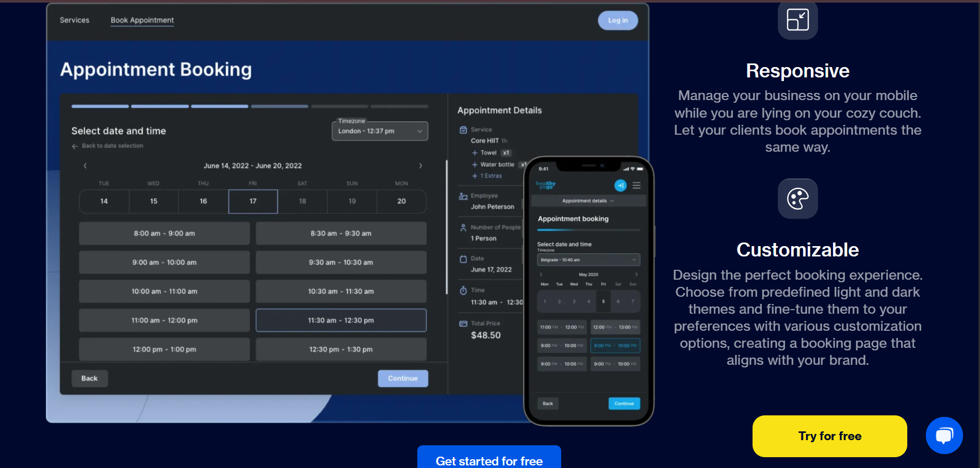Click the phone blue login icon
This screenshot has width=980, height=468.
tap(620, 185)
